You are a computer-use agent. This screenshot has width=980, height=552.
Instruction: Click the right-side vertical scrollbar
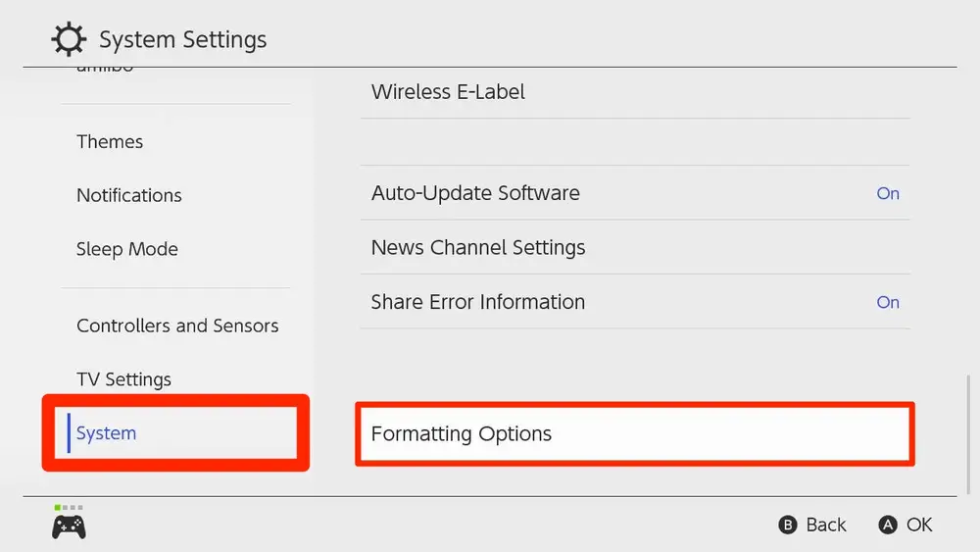point(969,434)
